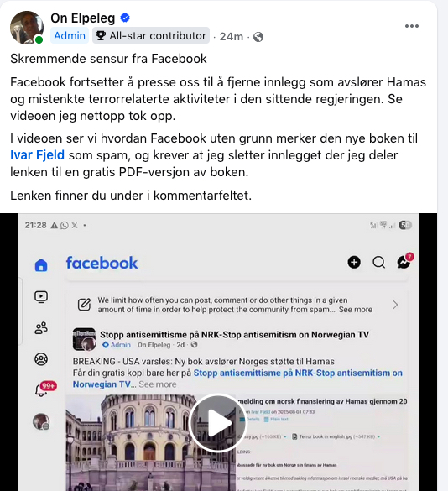448x491 pixels.
Task: Click the search magnifier icon
Action: [379, 262]
